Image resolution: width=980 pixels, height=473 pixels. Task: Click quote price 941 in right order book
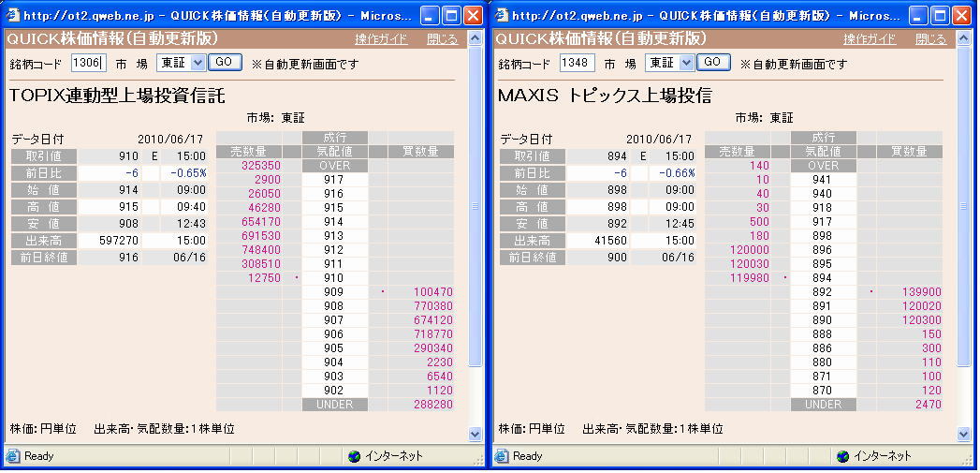point(823,180)
